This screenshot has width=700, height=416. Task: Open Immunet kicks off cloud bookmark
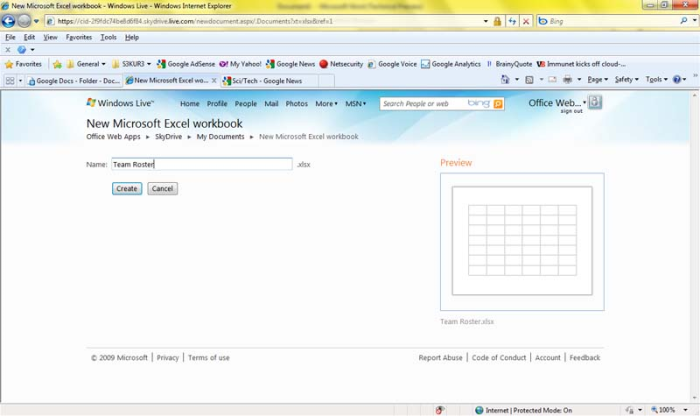581,64
